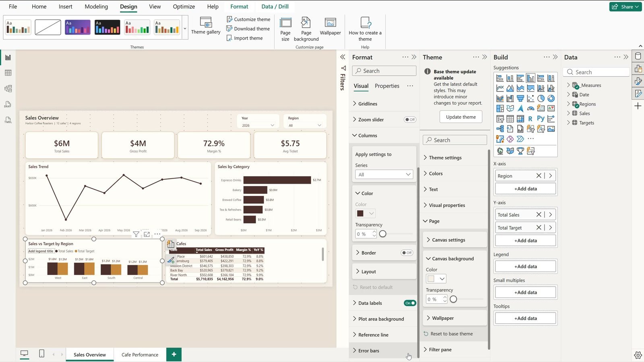This screenshot has height=362, width=644.
Task: Collapse panes with double chevron left of Format
Action: click(343, 57)
